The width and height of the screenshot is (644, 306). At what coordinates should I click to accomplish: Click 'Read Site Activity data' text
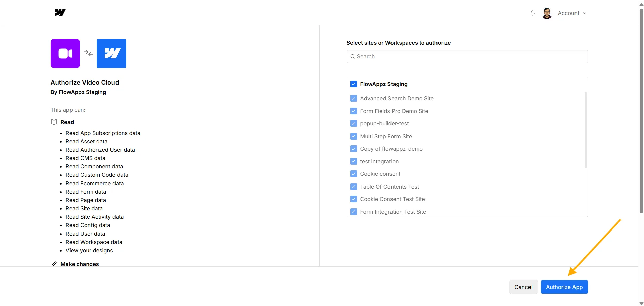(95, 217)
